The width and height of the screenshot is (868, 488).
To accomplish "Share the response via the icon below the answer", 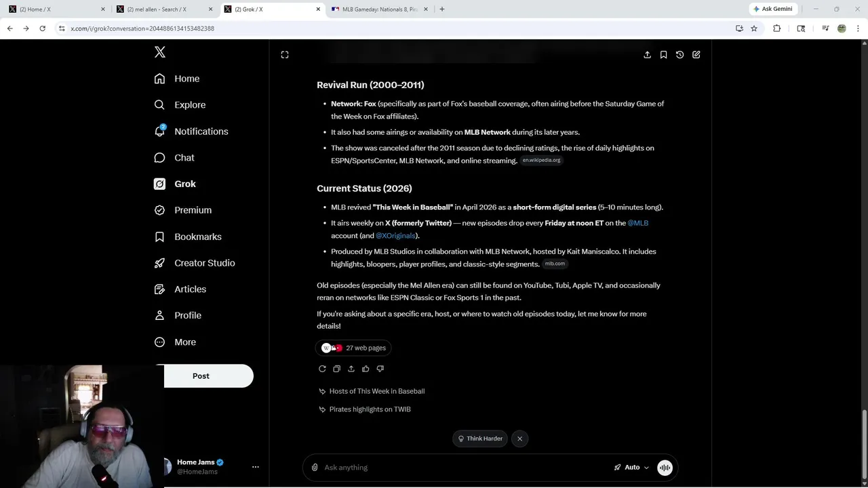I will pyautogui.click(x=351, y=369).
